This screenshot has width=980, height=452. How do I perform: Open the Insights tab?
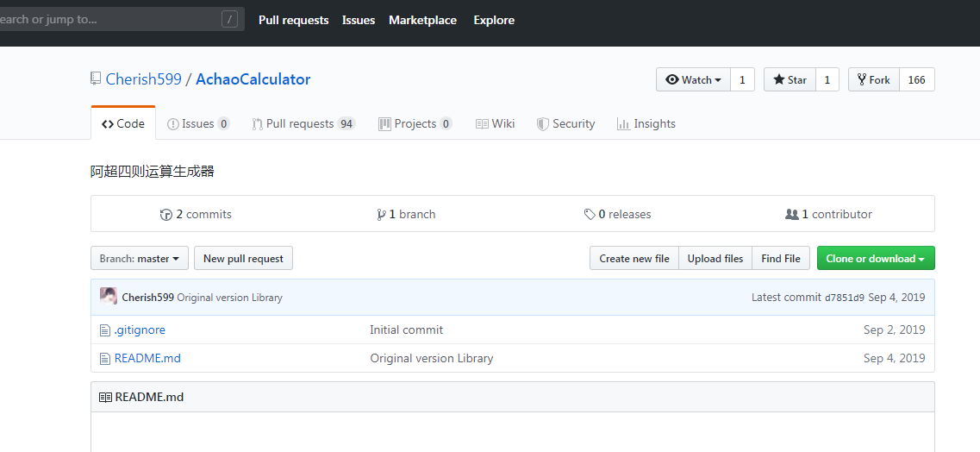(646, 123)
